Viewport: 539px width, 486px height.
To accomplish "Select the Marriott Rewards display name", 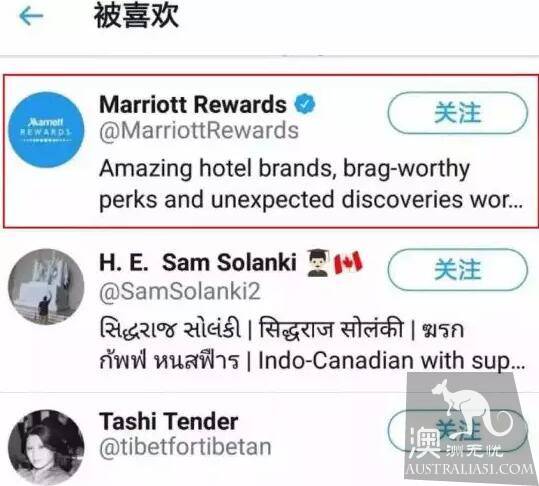I will [193, 104].
